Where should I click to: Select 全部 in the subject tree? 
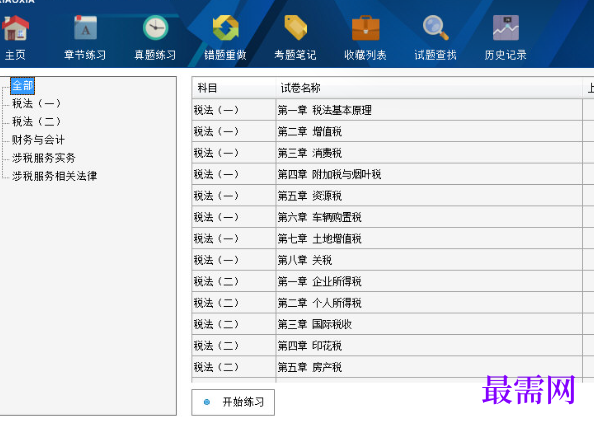coord(22,86)
